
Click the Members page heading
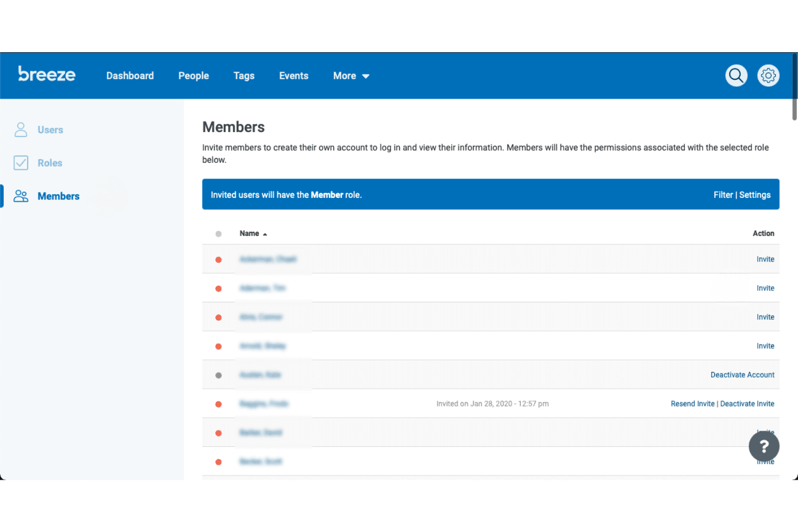tap(233, 127)
